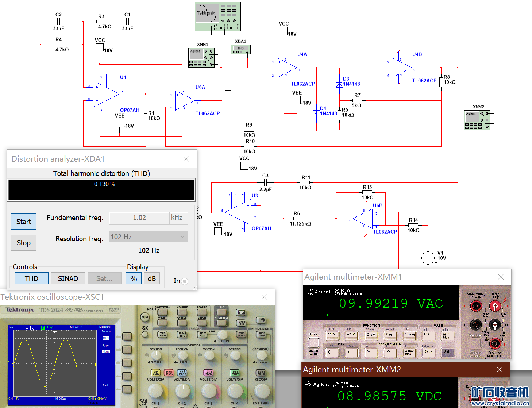Select the U6A TL062ACP op-amp symbol
Viewport: 532px width, 408px height.
(x=185, y=100)
